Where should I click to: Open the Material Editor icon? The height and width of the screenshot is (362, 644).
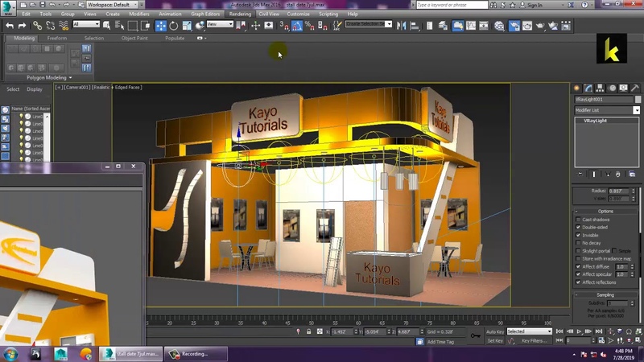click(499, 26)
